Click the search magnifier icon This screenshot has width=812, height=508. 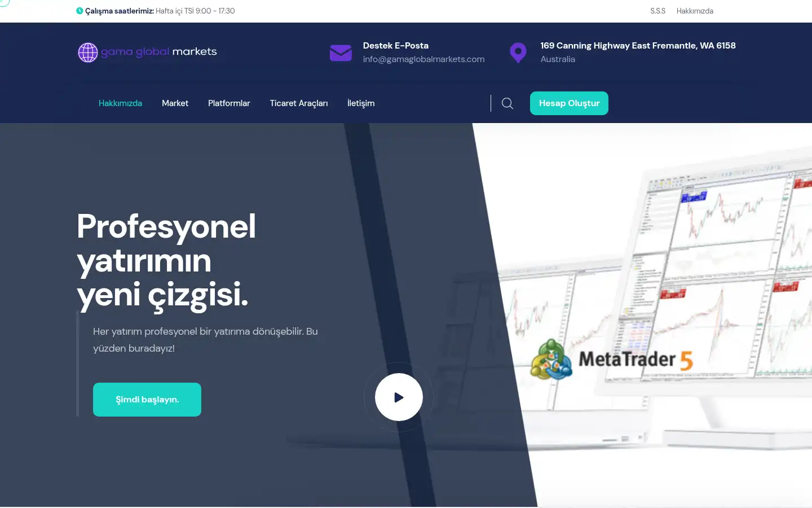[x=507, y=103]
